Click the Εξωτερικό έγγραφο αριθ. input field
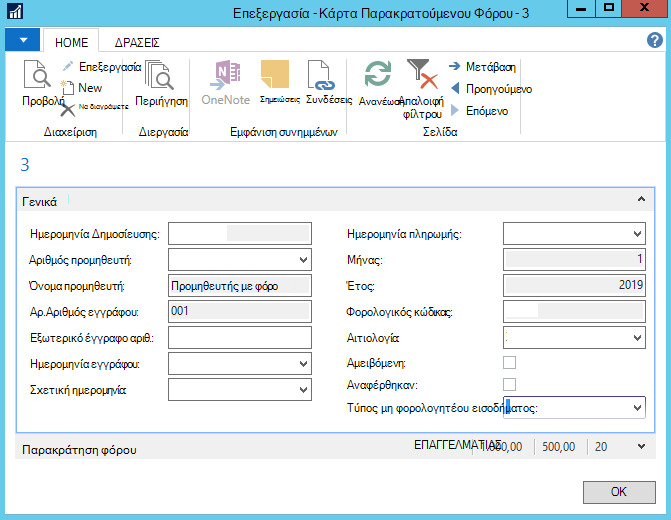 coord(240,338)
